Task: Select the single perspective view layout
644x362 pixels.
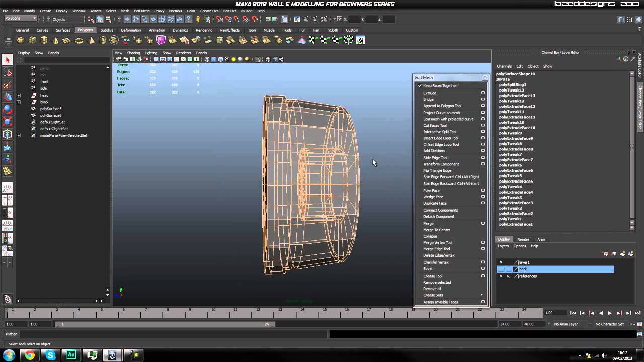Action: (x=7, y=188)
